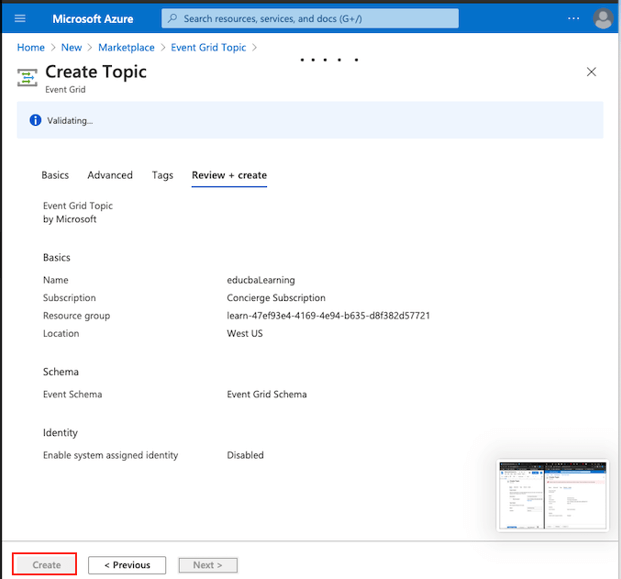
Task: Go back with the Previous button
Action: coord(127,565)
